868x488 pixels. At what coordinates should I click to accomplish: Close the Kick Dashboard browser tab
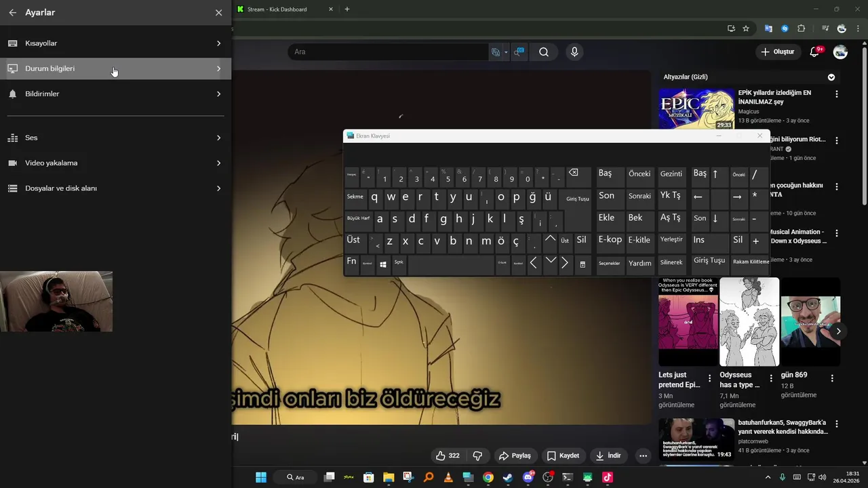pos(331,9)
